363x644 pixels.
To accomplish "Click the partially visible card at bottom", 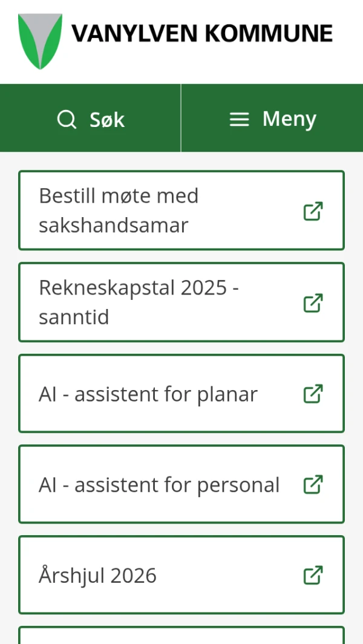I will click(181, 635).
